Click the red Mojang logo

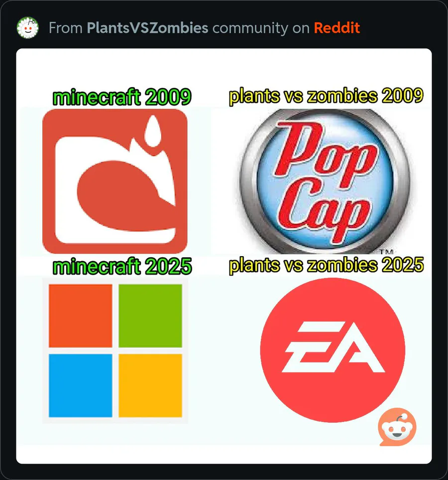pos(115,181)
